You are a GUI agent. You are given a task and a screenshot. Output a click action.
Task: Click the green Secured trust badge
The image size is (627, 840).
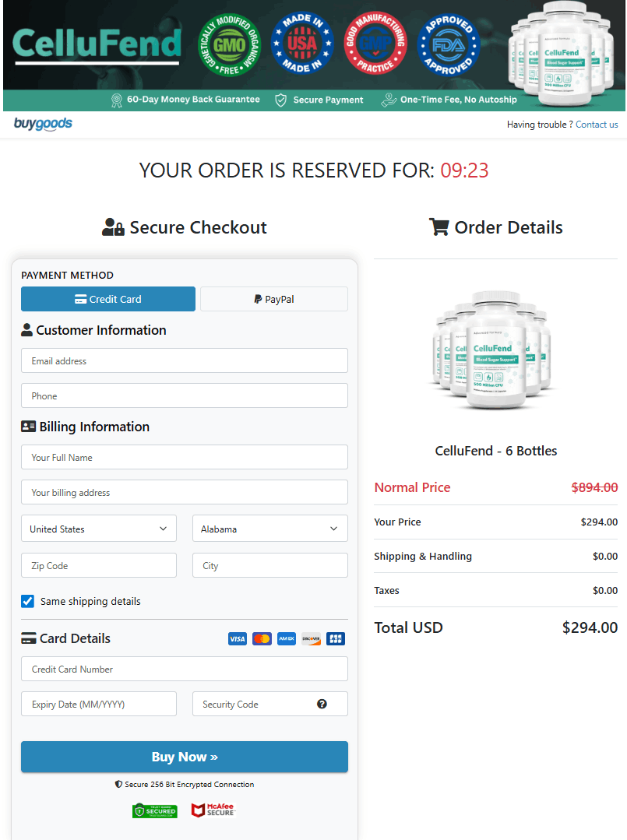[x=154, y=810]
